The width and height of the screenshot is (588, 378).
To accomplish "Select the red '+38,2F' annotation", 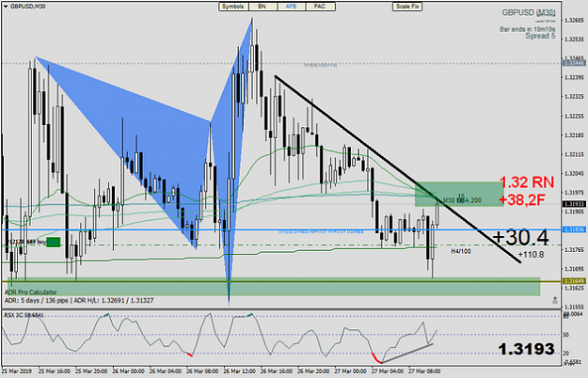I will [x=522, y=200].
